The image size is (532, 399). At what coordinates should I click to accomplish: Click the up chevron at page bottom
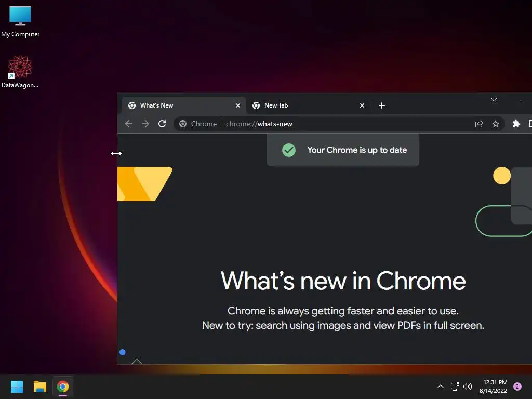click(137, 362)
